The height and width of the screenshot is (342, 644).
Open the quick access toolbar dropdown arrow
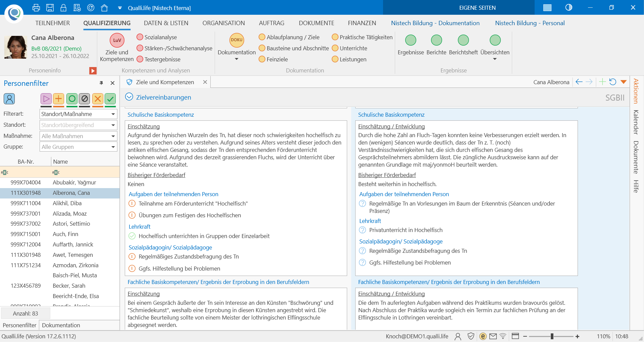[120, 8]
